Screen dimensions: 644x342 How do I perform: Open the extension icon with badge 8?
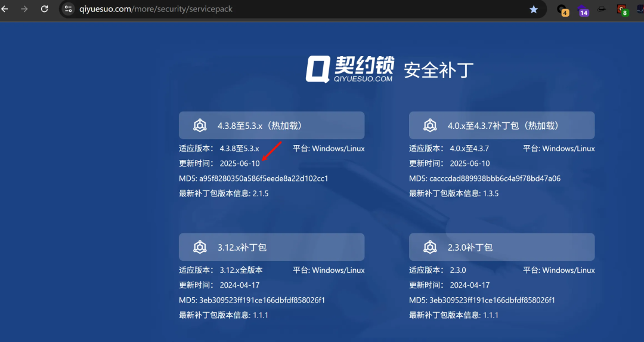coord(623,10)
